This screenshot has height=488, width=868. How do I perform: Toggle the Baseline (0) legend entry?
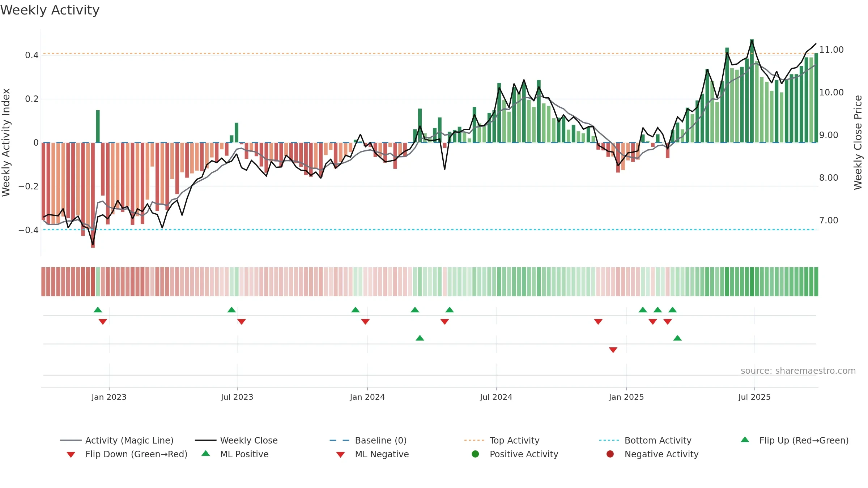coord(368,440)
